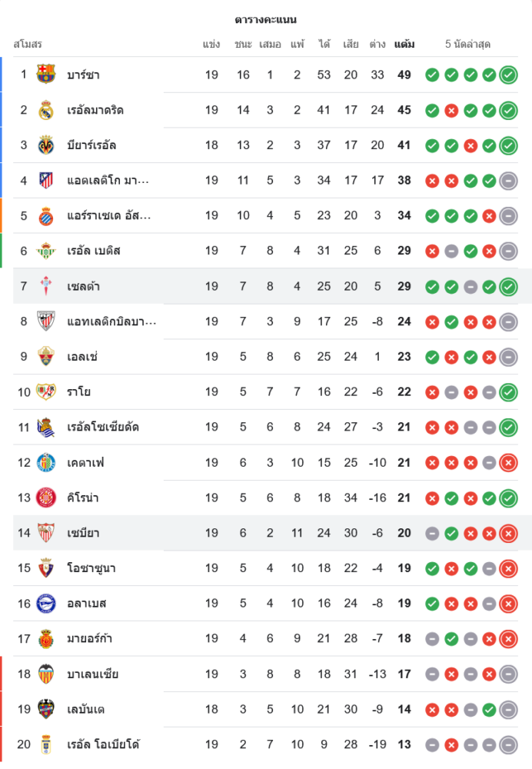Open the เรอัล เบติส team link
The image size is (532, 769).
(x=93, y=251)
